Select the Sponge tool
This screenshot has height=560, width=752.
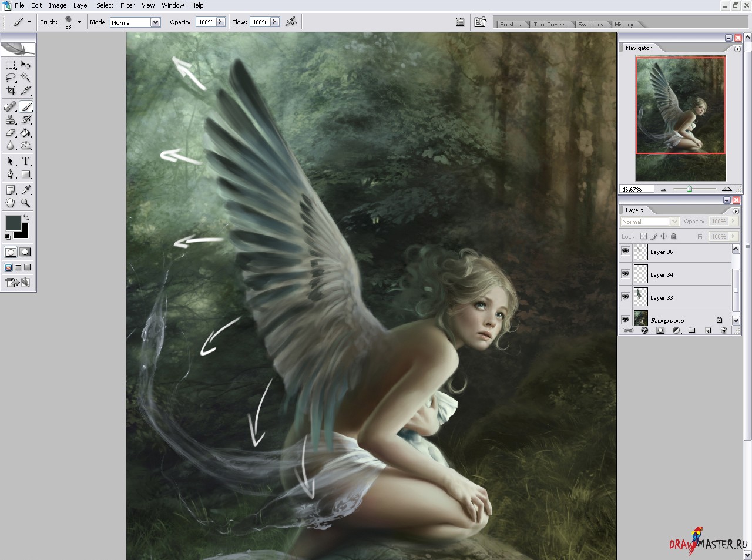[26, 145]
